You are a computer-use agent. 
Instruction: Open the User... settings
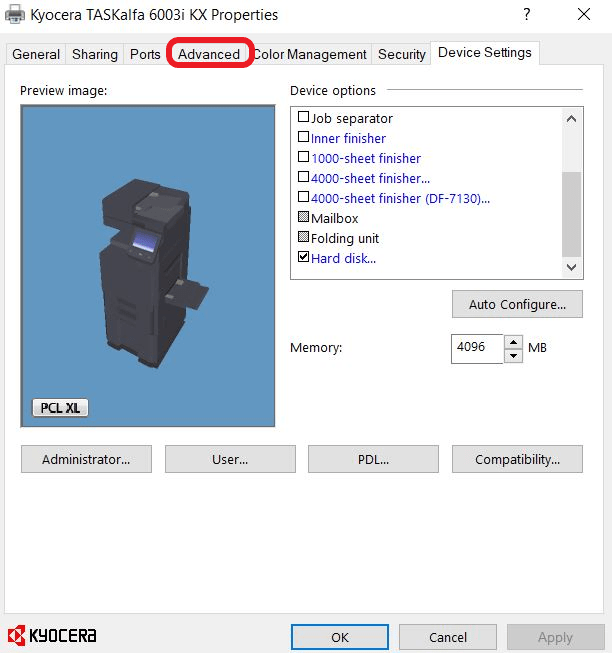(x=230, y=459)
